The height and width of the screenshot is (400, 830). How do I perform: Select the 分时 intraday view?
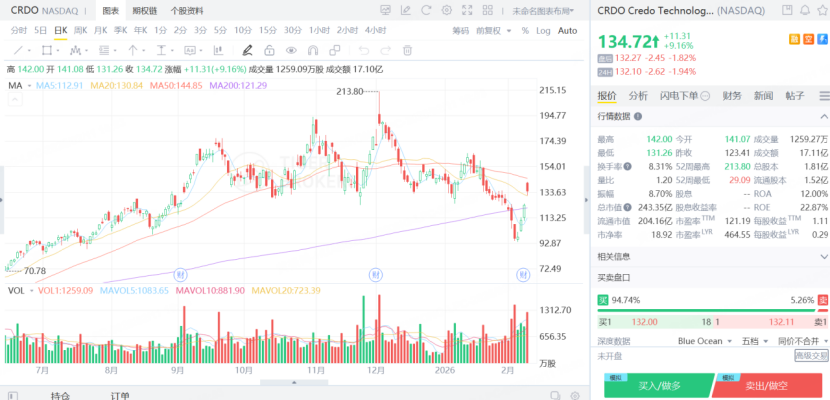coord(19,31)
